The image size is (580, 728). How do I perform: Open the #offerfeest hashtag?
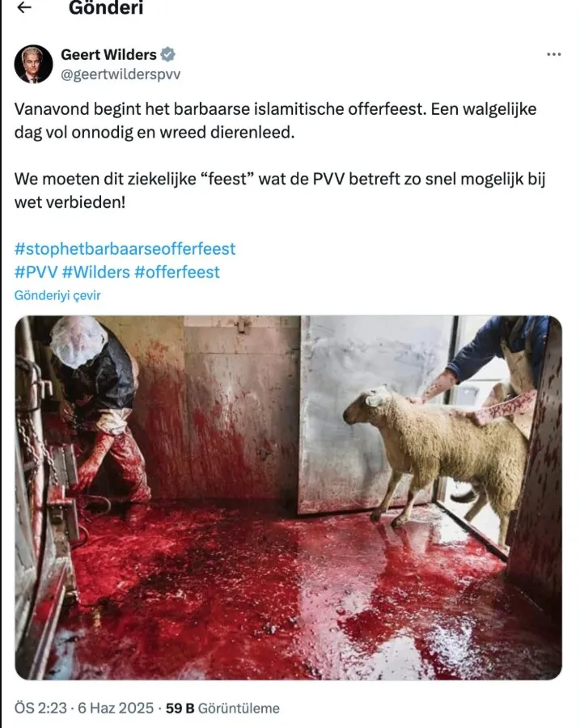click(177, 272)
